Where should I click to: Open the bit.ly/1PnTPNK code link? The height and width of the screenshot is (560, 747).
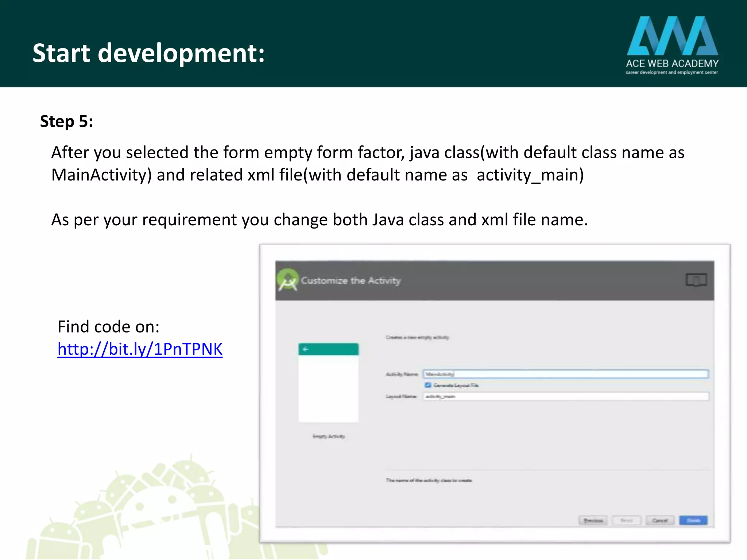coord(140,349)
